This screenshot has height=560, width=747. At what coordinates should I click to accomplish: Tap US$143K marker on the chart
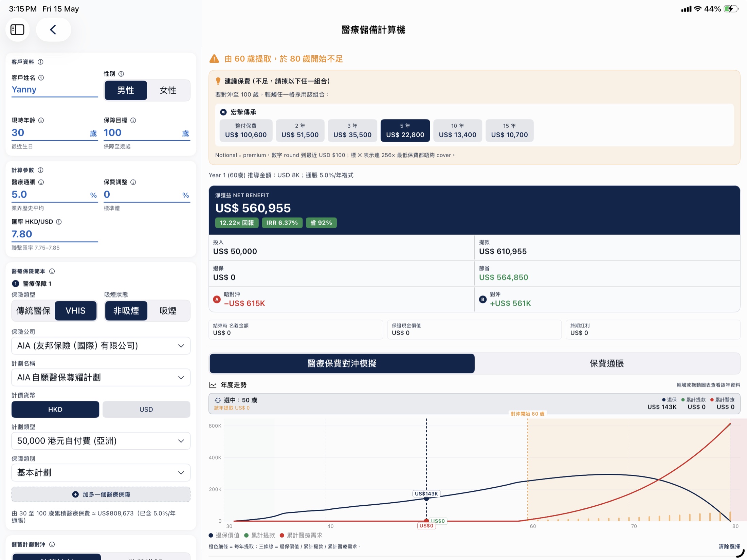coord(426,494)
